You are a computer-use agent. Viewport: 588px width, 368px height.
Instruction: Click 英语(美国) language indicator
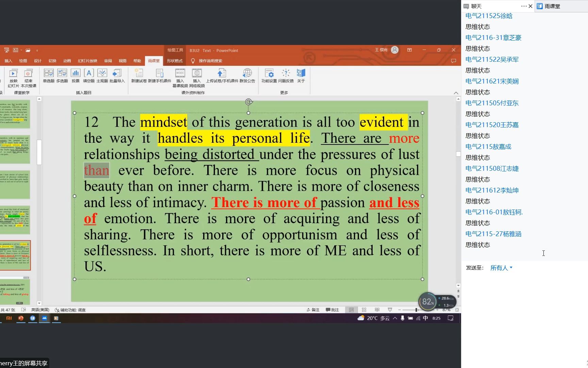click(x=40, y=310)
